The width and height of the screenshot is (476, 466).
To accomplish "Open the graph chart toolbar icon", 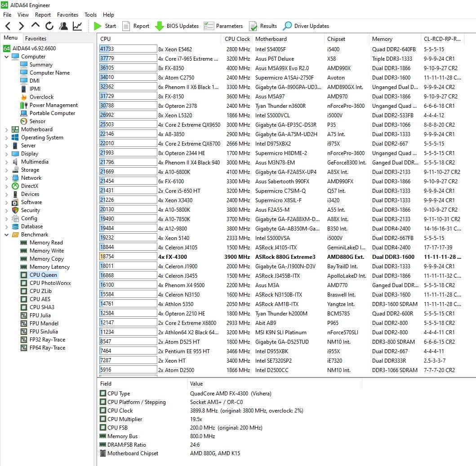I will pyautogui.click(x=77, y=26).
